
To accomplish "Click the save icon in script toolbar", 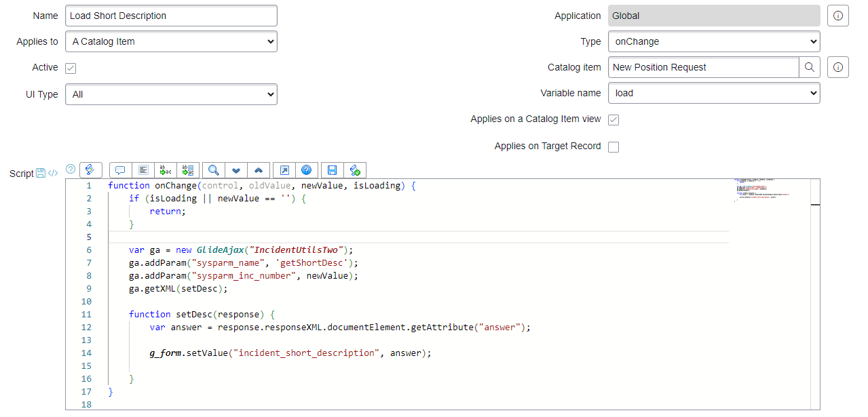I will pyautogui.click(x=332, y=170).
